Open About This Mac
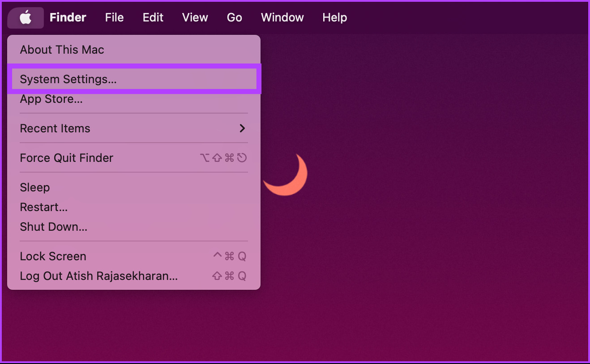The width and height of the screenshot is (590, 364). coord(62,50)
